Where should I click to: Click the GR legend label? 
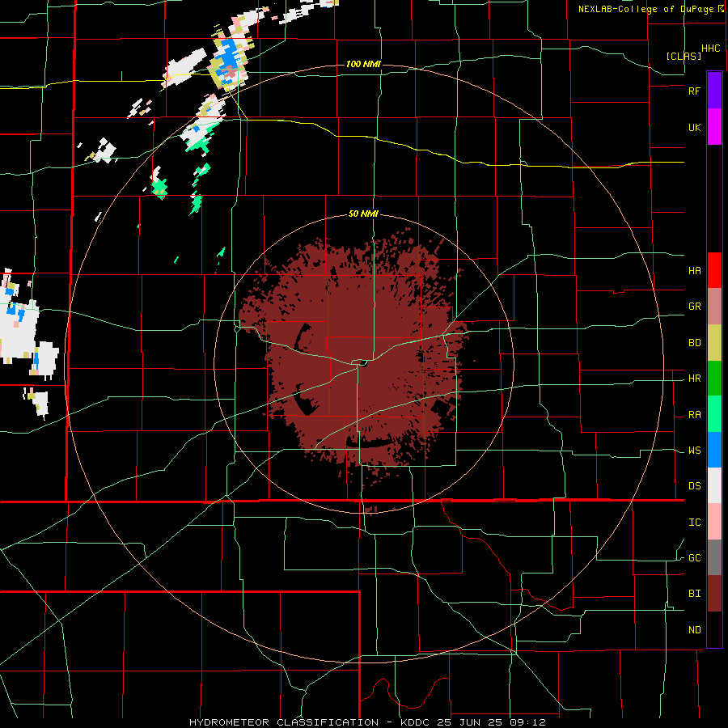tap(694, 307)
